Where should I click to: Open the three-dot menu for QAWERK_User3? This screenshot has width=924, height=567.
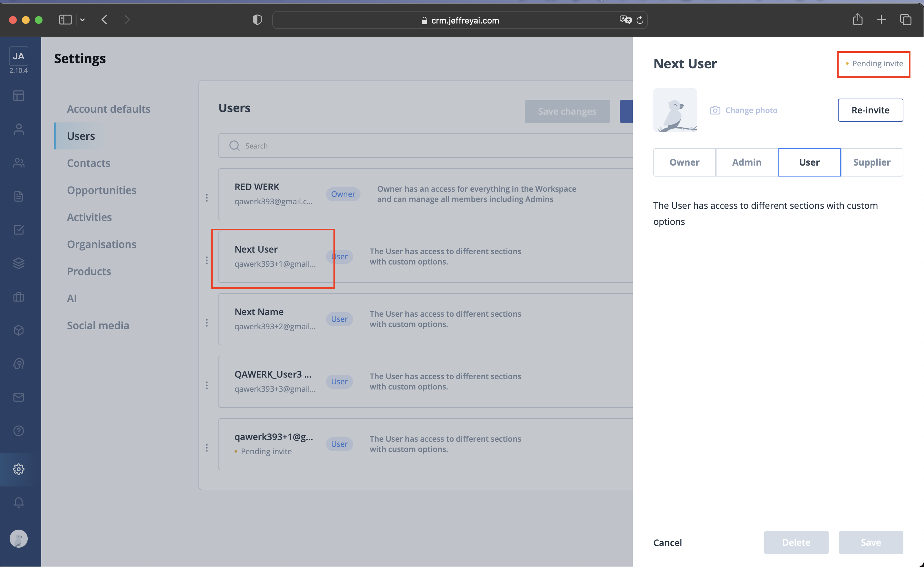coord(207,385)
